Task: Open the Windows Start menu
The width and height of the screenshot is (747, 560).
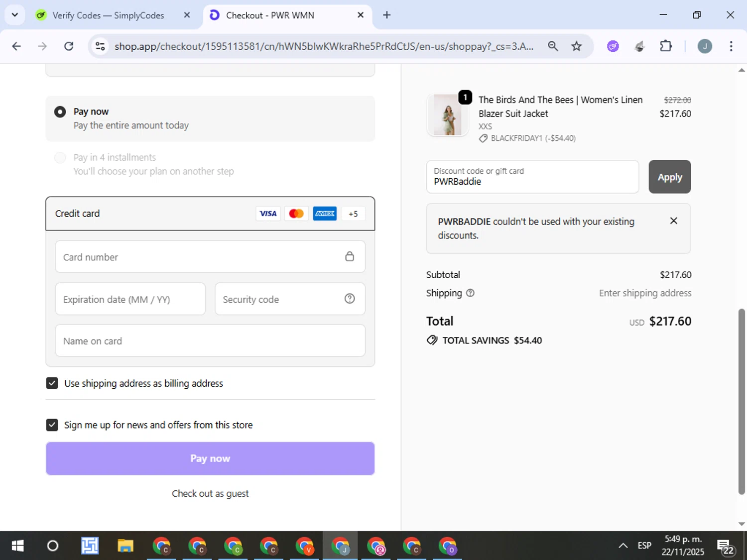Action: pos(17,546)
